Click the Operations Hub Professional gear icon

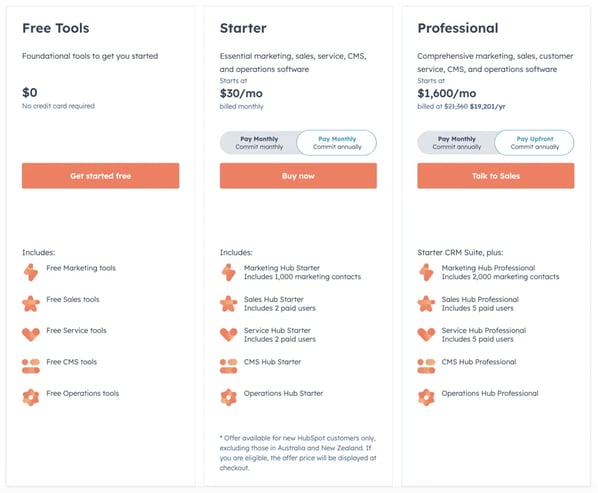[426, 397]
